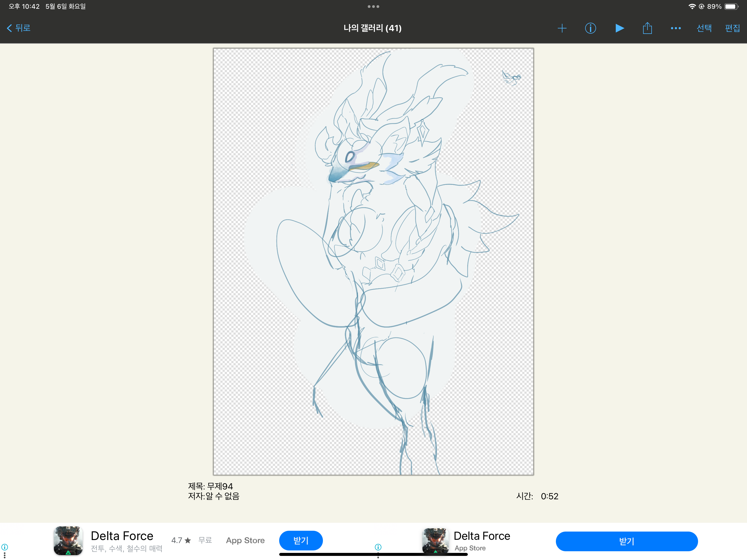Click the screen rotation lock icon

pos(701,6)
